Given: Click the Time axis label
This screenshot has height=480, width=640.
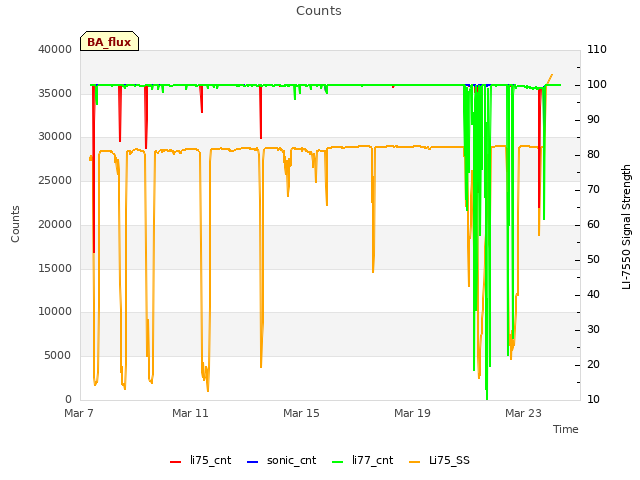Looking at the screenshot, I should (566, 429).
